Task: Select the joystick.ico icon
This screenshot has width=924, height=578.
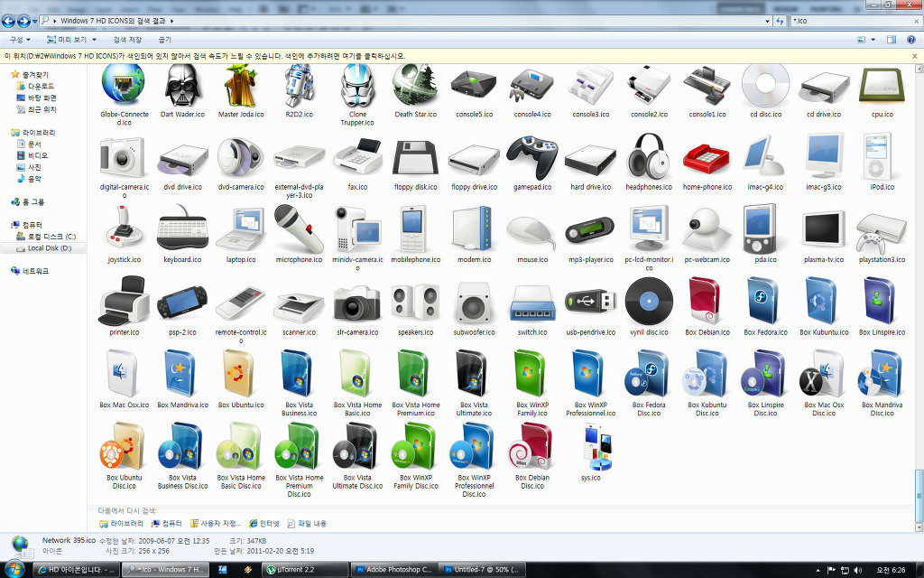Action: (x=125, y=227)
